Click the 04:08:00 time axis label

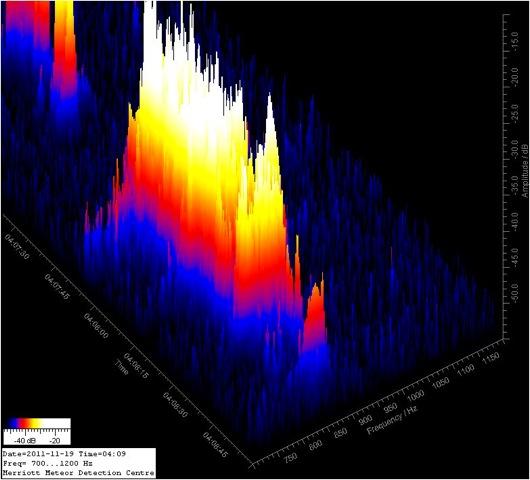point(96,326)
